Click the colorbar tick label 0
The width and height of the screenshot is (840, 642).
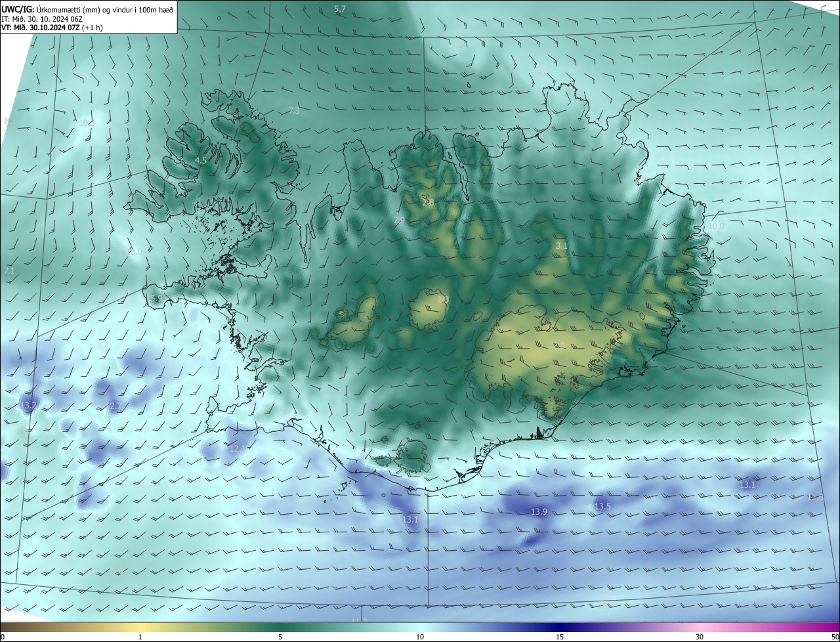pos(3,637)
